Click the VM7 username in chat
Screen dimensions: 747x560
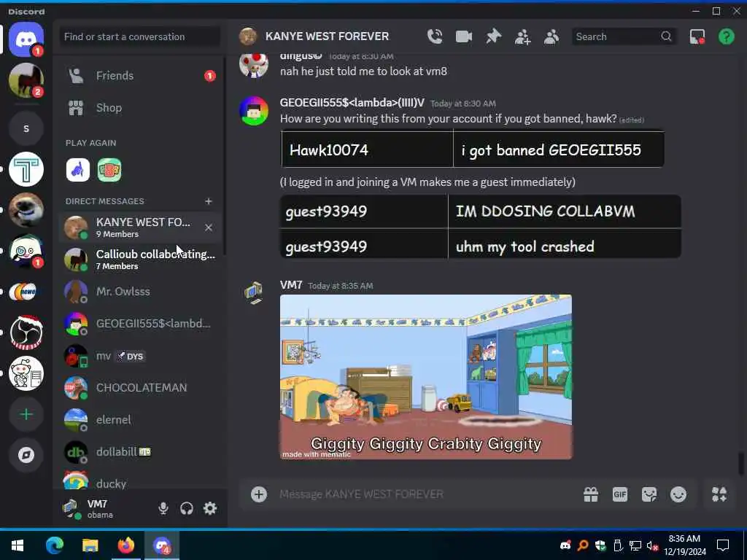[291, 285]
